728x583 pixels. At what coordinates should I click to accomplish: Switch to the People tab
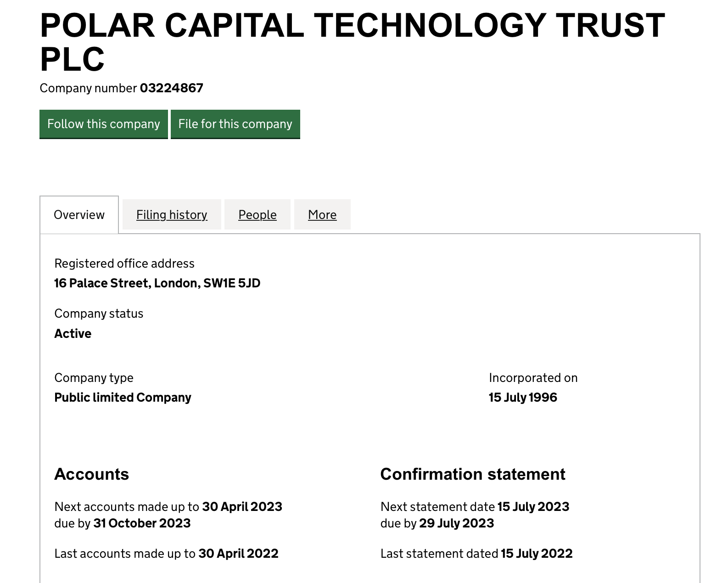(258, 215)
